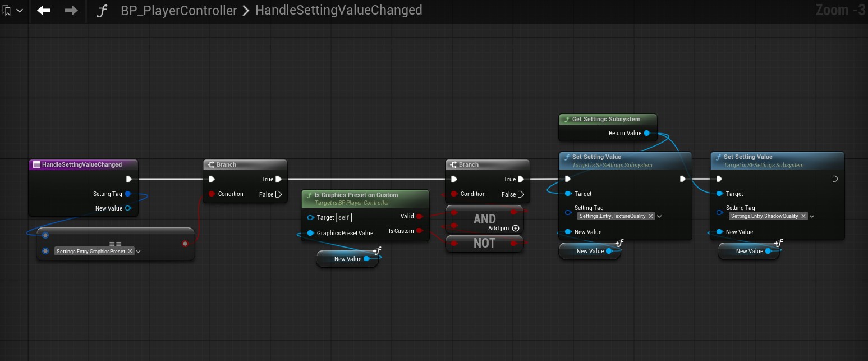
Task: Click the Settings.Entry.GraphicsPreset tag text
Action: 91,251
